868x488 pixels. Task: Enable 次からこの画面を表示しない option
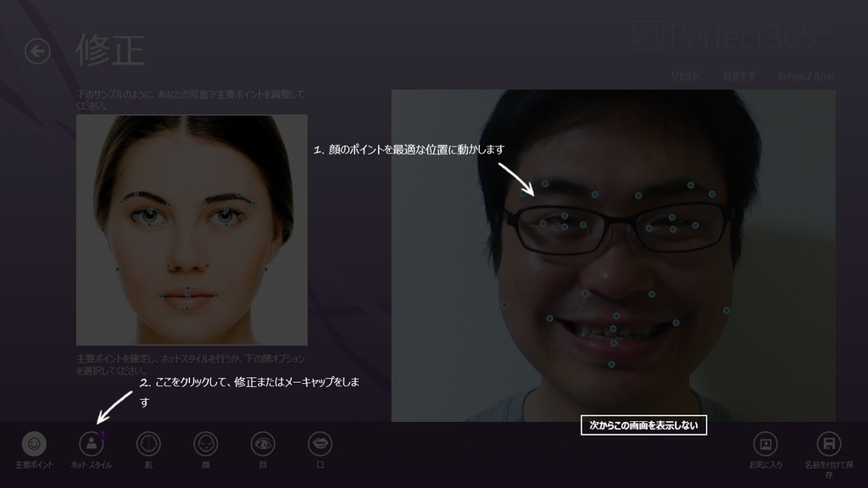tap(643, 426)
